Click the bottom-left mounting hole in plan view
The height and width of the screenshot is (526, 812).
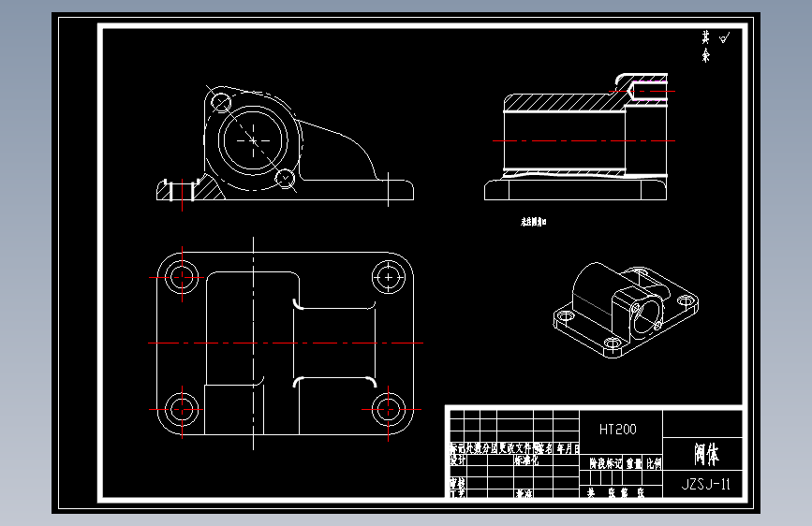point(182,409)
